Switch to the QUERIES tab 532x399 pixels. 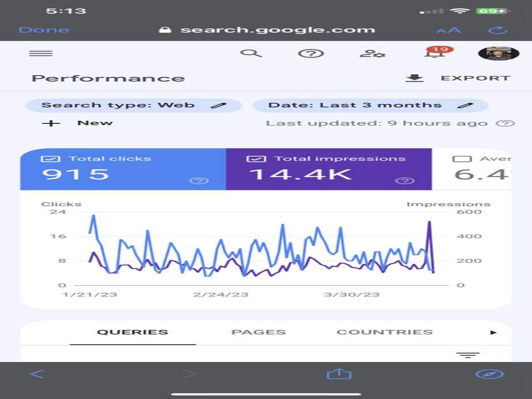132,332
